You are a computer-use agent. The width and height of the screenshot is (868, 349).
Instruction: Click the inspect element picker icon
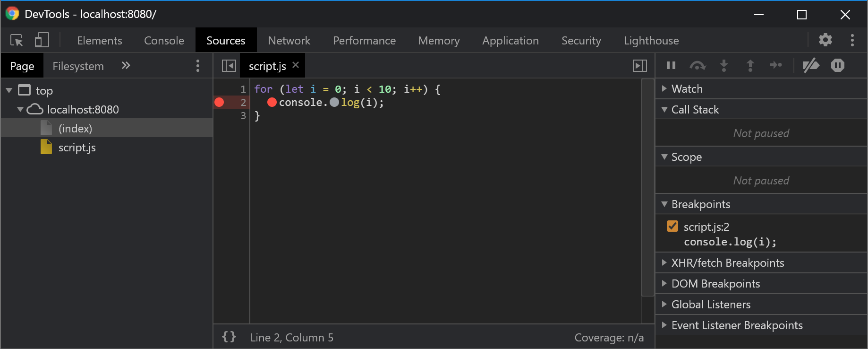[x=17, y=41]
